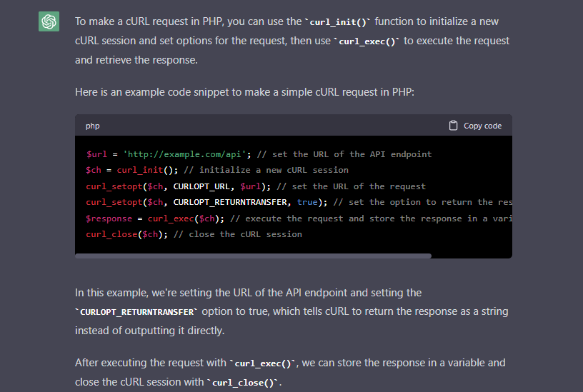Click the $response variable in code
583x392 pixels.
click(109, 218)
